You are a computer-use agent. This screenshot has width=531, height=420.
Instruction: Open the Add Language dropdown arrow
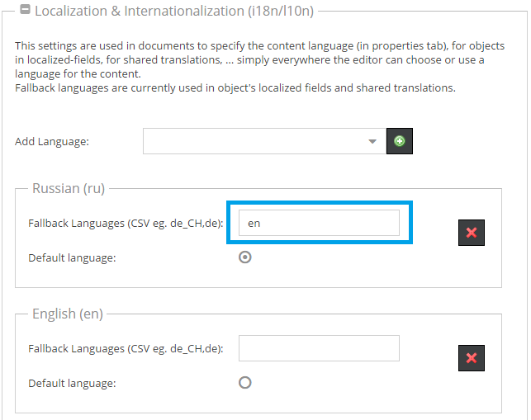[372, 142]
